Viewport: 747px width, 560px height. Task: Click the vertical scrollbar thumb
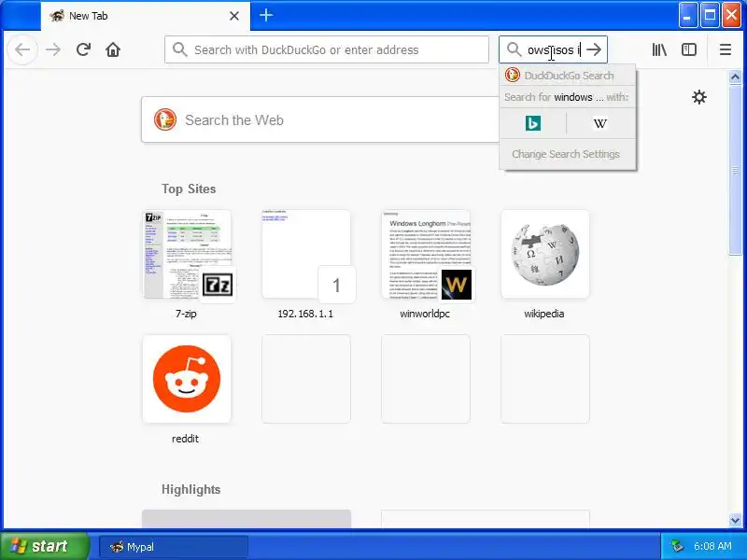[735, 170]
